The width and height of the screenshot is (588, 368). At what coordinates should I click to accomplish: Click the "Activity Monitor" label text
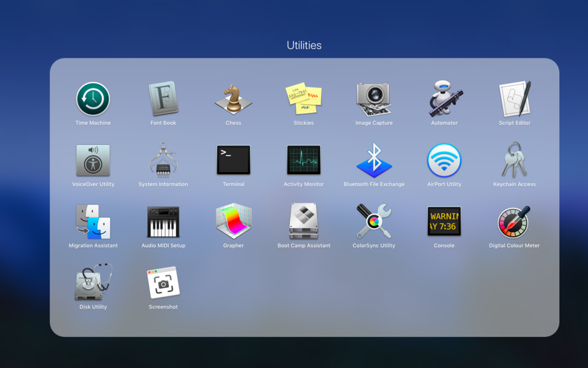[x=304, y=184]
